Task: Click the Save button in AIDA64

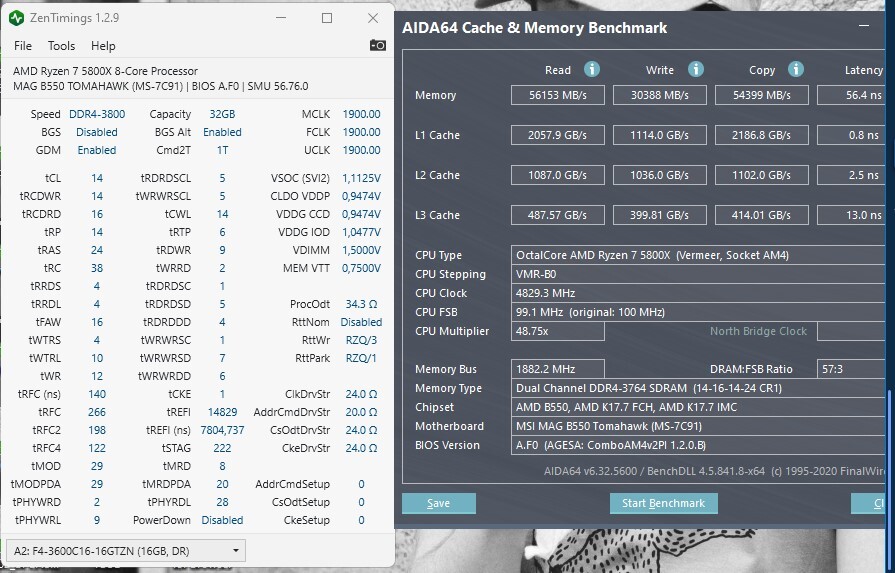Action: [438, 503]
